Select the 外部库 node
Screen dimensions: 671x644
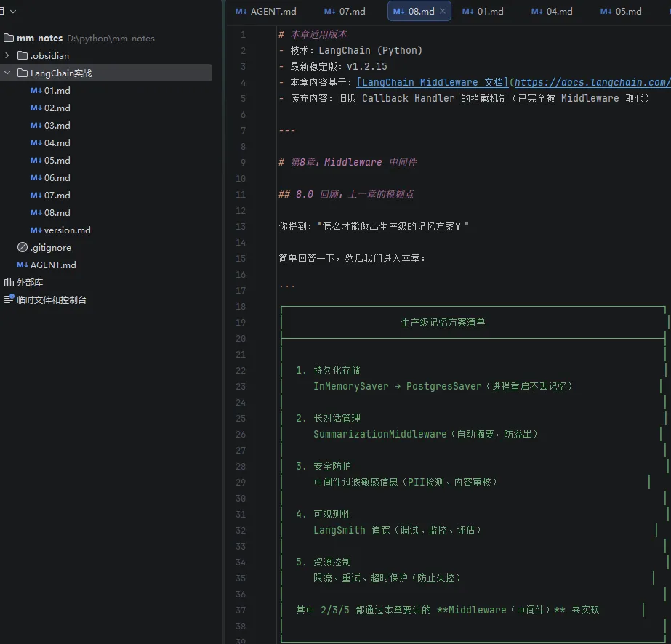[x=30, y=283]
